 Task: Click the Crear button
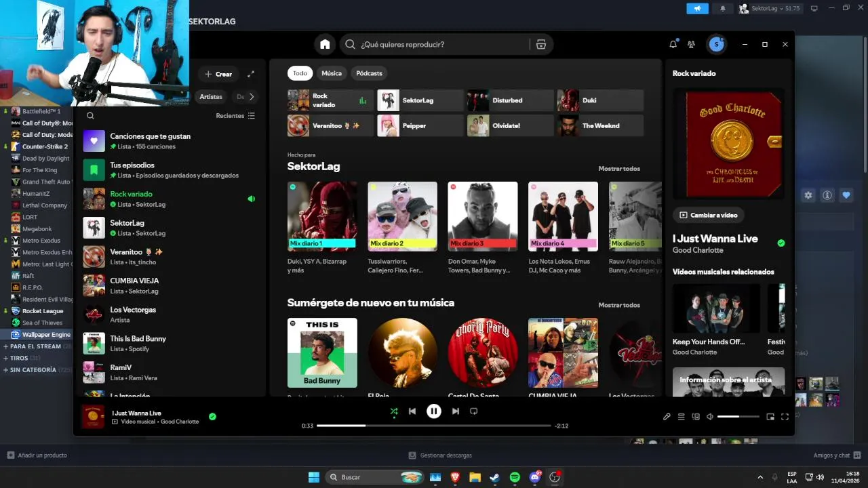(x=217, y=74)
